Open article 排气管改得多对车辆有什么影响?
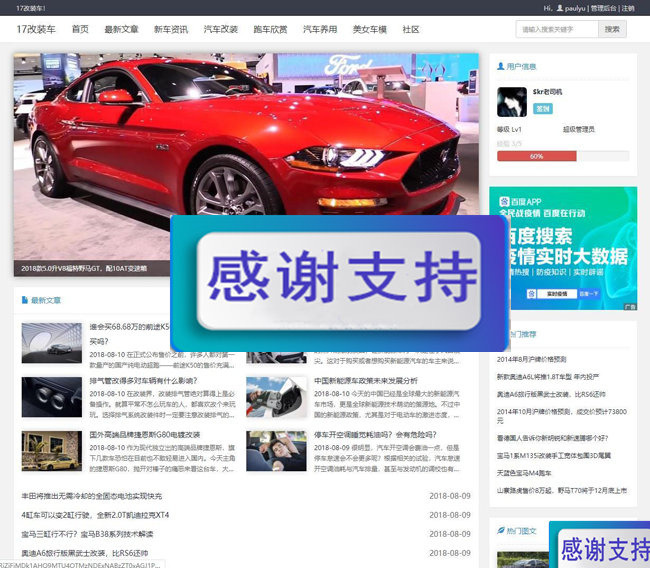This screenshot has height=568, width=650. tap(143, 381)
